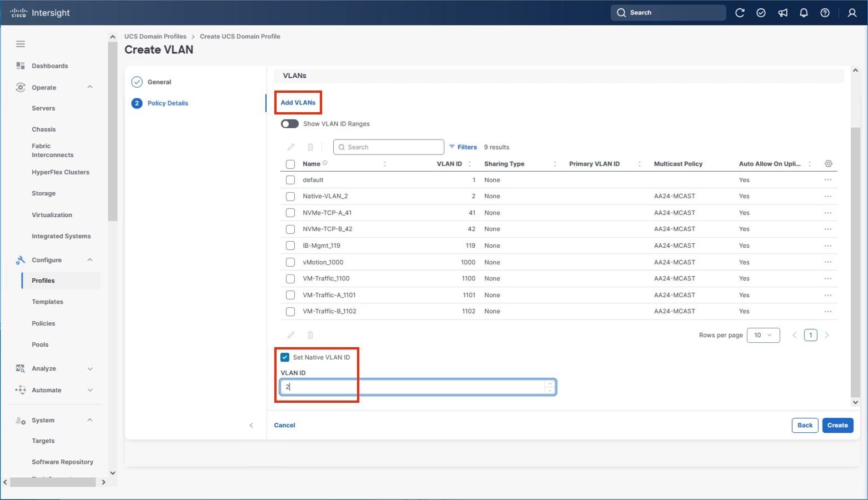Open table column settings gear icon
The height and width of the screenshot is (500, 868).
[x=828, y=164]
